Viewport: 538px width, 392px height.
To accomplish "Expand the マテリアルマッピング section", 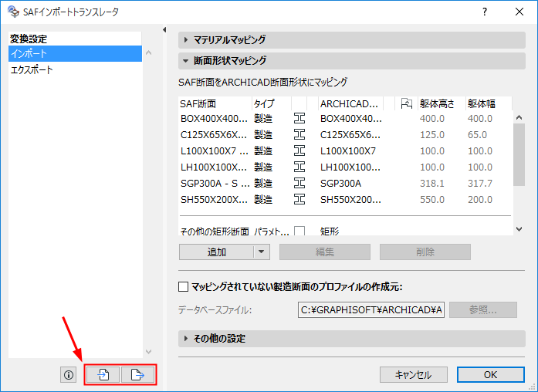I will 352,40.
